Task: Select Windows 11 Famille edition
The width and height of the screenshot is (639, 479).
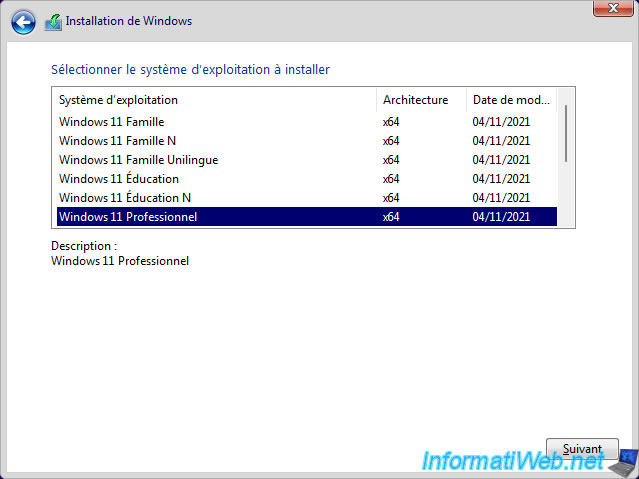Action: pos(306,121)
